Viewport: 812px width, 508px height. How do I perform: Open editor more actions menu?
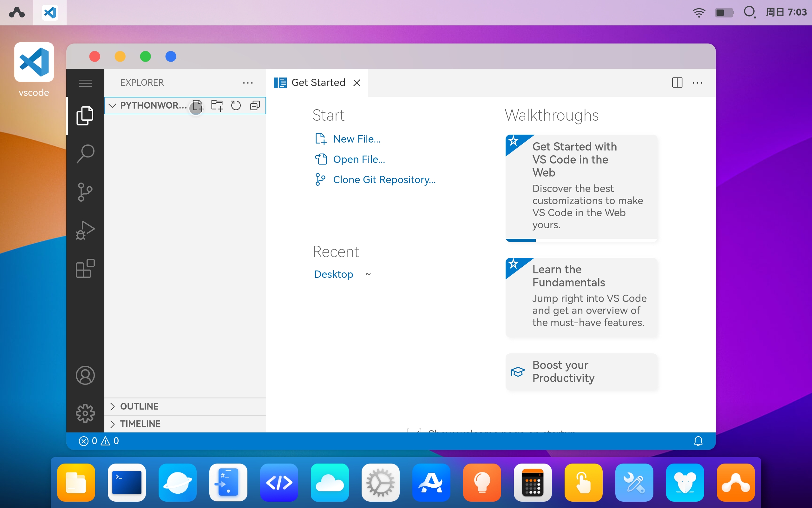click(697, 83)
